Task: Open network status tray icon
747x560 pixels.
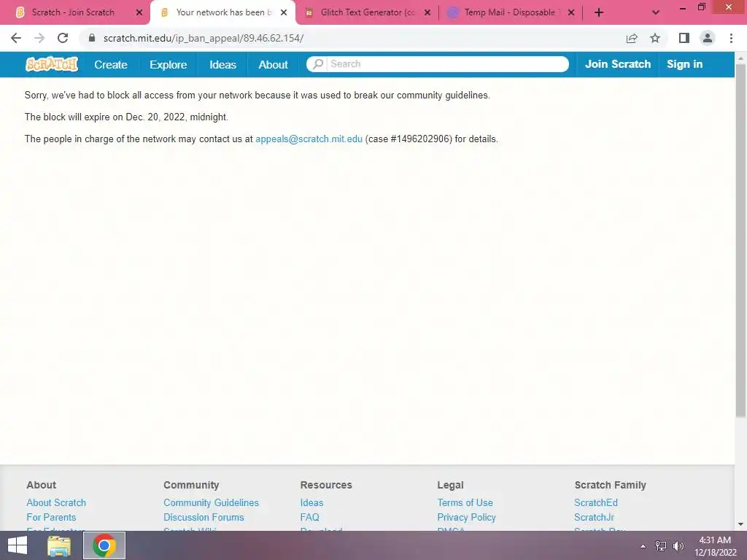Action: pos(661,546)
